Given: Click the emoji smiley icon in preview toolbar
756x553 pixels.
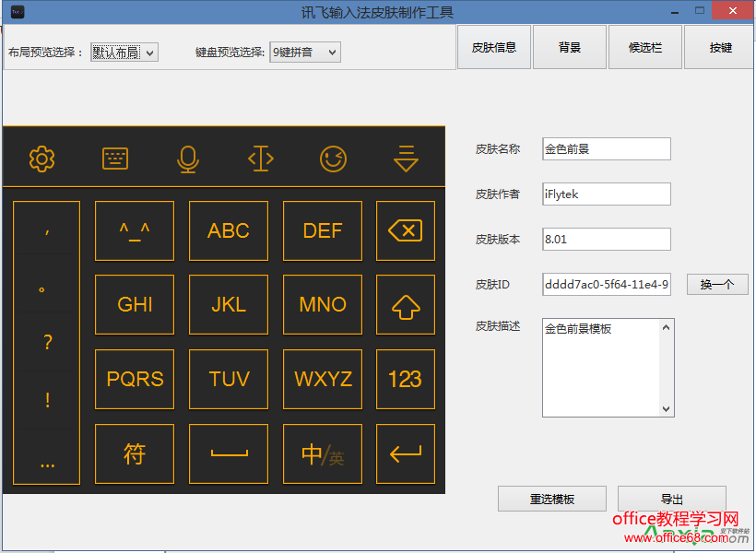Looking at the screenshot, I should click(x=333, y=159).
